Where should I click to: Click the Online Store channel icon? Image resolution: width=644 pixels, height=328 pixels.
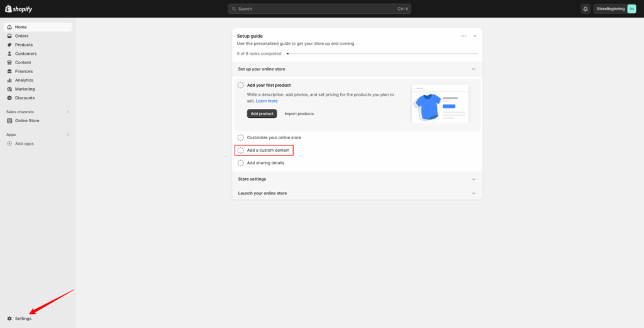coord(9,120)
